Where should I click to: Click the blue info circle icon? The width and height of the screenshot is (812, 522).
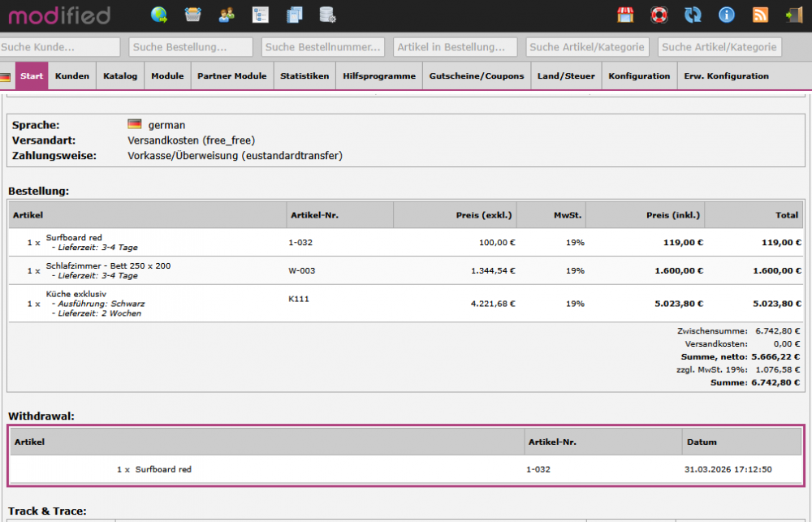727,15
